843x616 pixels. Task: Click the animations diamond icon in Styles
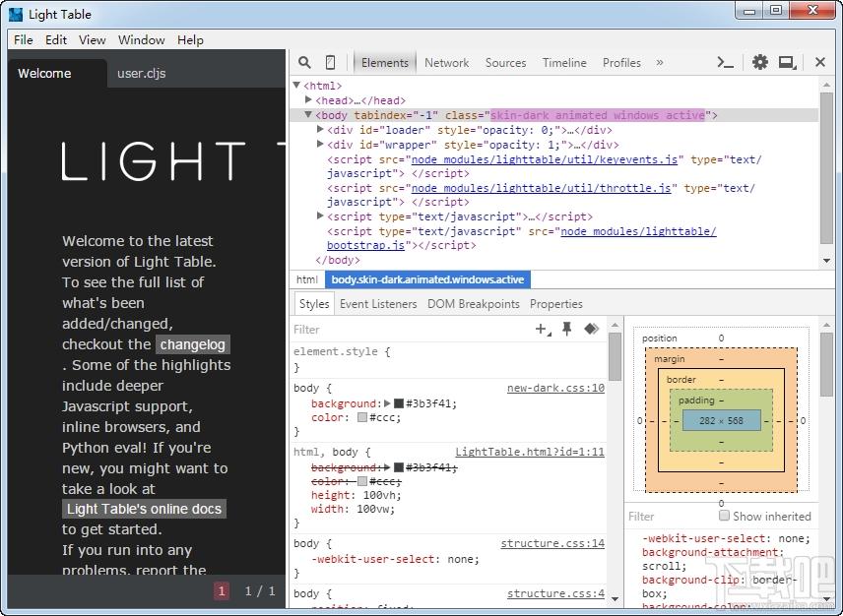592,329
